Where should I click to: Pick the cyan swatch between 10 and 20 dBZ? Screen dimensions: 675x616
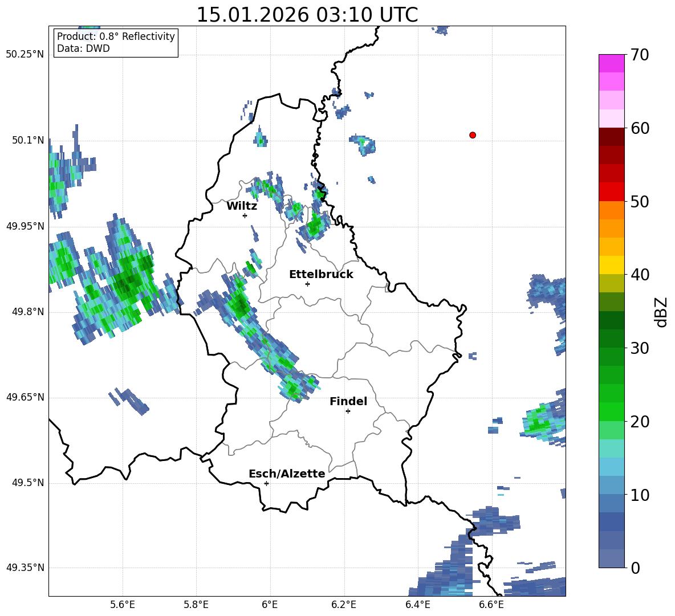611,448
